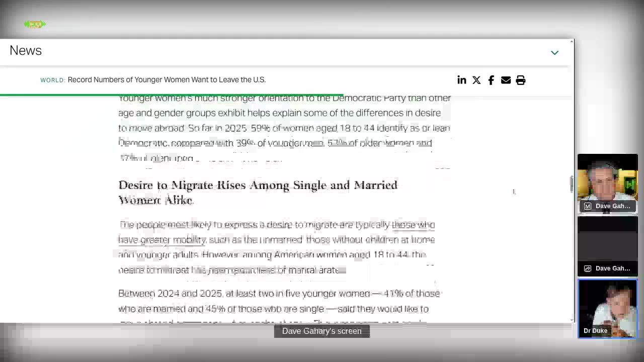Click the M badge on Dave Gahary's webcam tile
Viewport: 644px width, 362px height.
click(x=587, y=206)
